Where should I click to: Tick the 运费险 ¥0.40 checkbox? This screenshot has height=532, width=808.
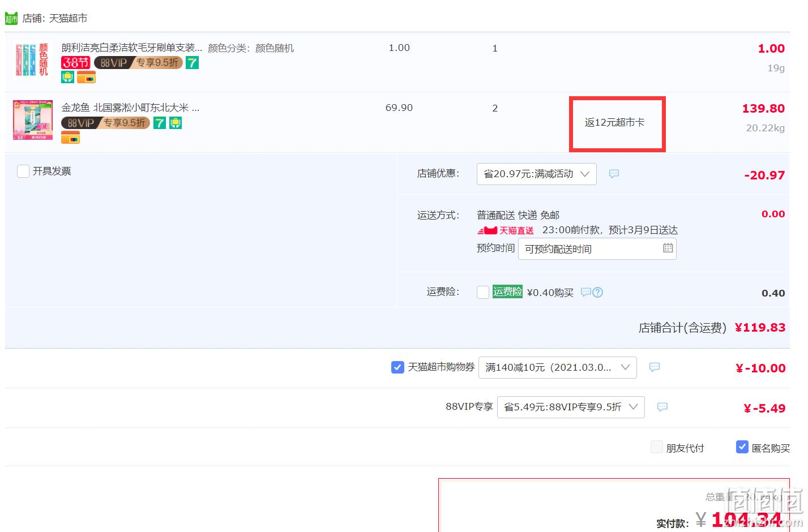[483, 293]
